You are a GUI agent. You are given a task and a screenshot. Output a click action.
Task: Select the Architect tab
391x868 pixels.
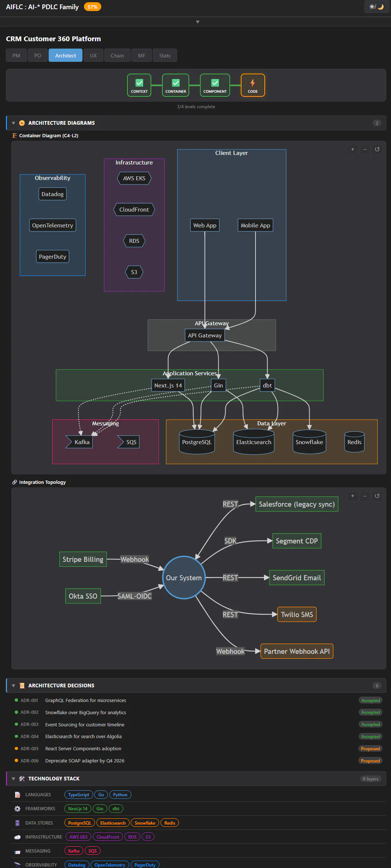[x=66, y=56]
